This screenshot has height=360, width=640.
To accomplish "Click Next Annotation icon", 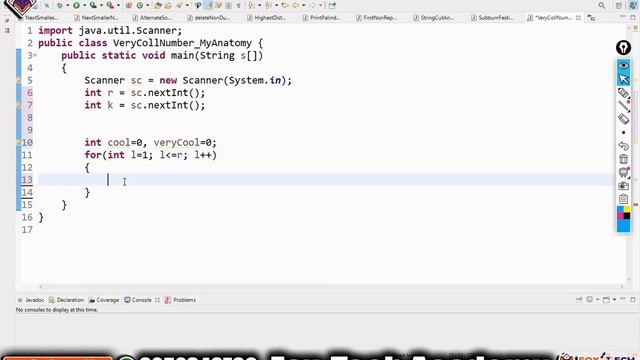I will [251, 5].
